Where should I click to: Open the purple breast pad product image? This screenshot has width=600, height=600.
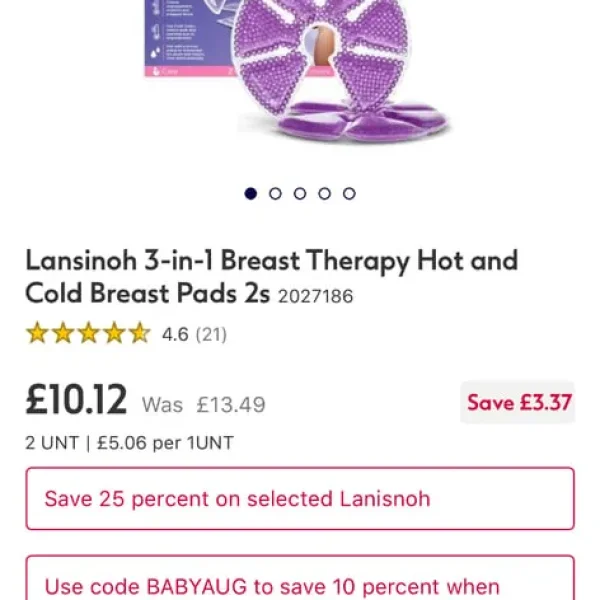341,71
